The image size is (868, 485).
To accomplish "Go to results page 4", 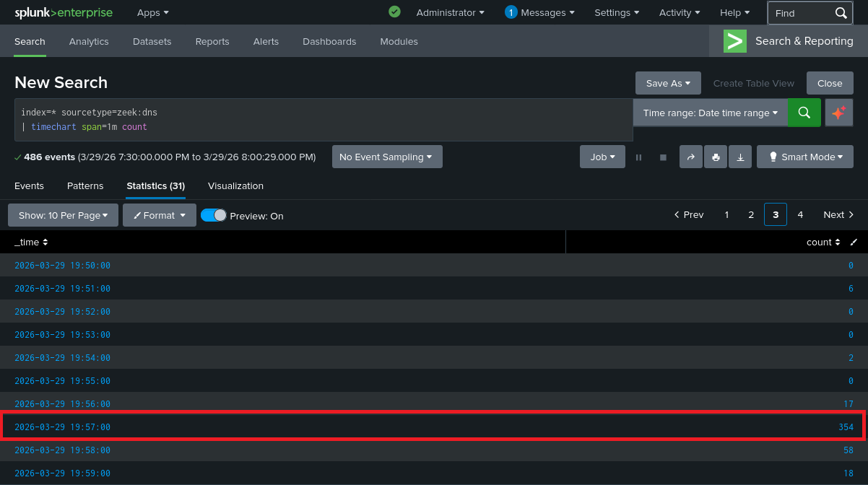I will [x=800, y=214].
